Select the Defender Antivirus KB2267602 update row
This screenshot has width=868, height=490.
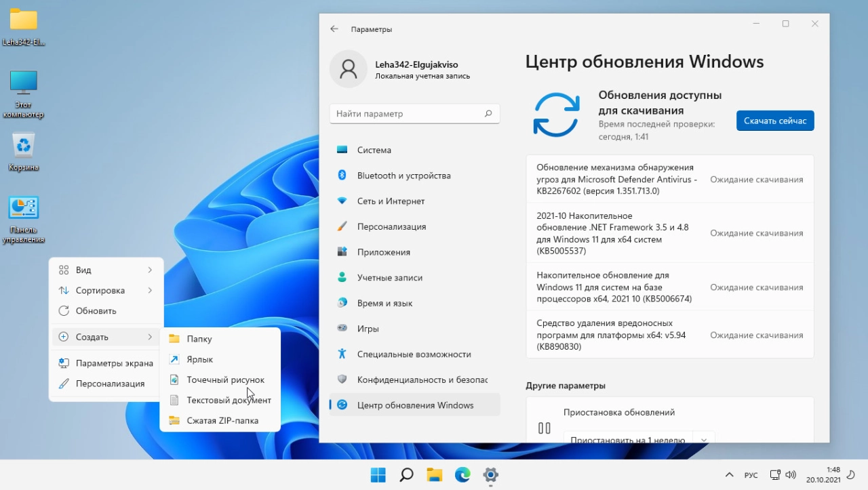coord(670,179)
